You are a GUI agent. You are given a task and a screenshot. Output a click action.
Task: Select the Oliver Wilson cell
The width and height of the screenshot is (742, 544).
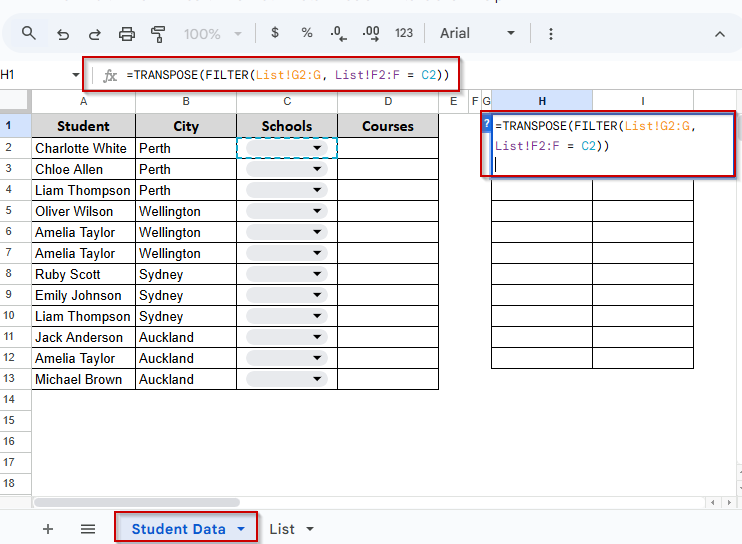(x=83, y=211)
